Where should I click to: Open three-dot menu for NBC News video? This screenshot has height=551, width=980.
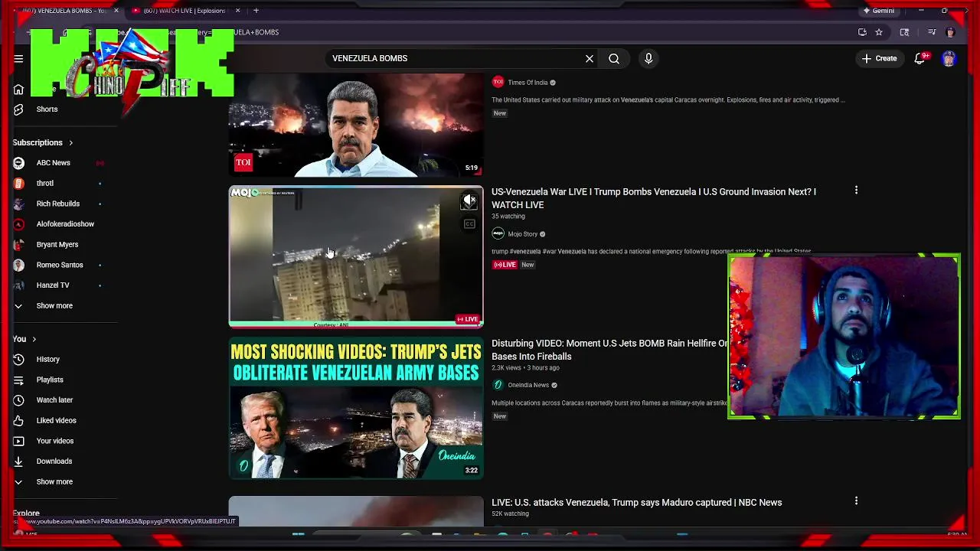point(856,501)
